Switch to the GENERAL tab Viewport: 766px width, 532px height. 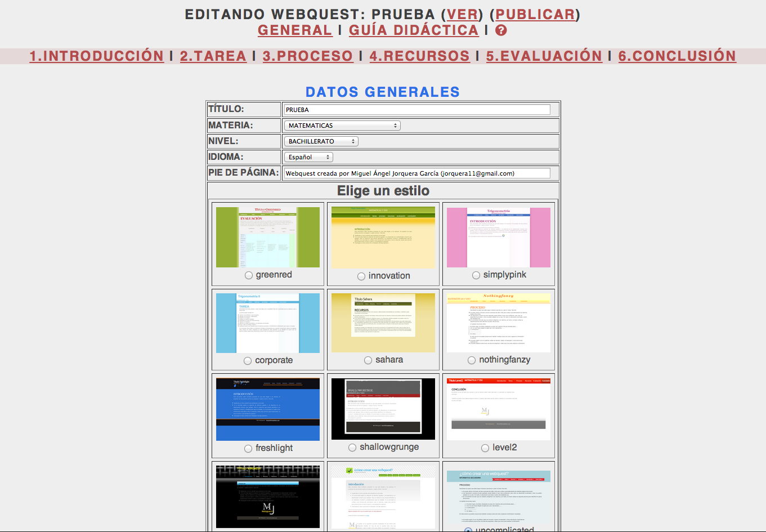coord(295,31)
